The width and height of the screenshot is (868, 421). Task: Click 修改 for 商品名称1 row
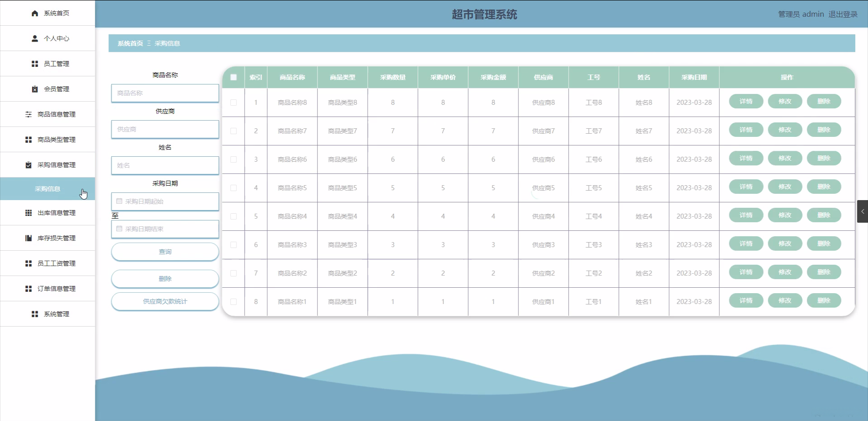coord(785,300)
